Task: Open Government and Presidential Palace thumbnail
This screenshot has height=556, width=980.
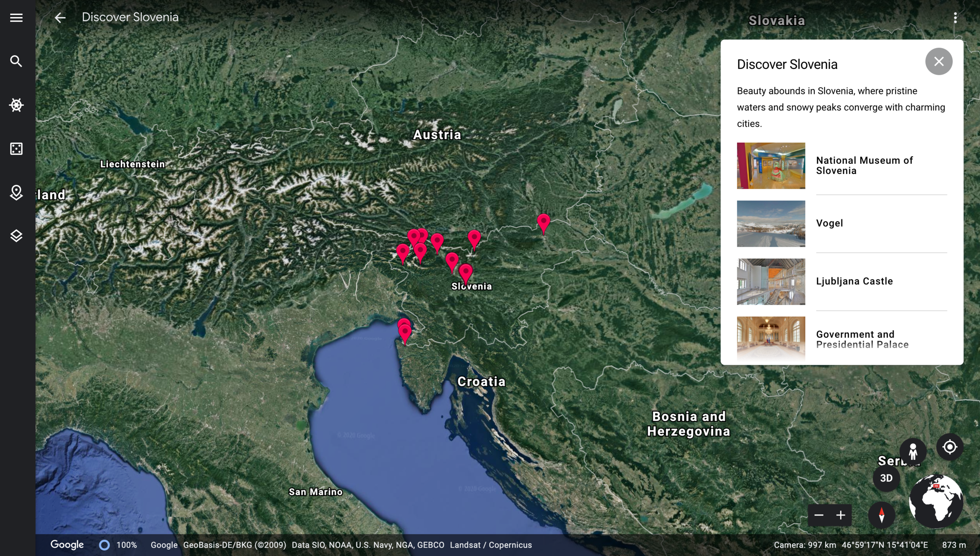Action: click(x=771, y=339)
